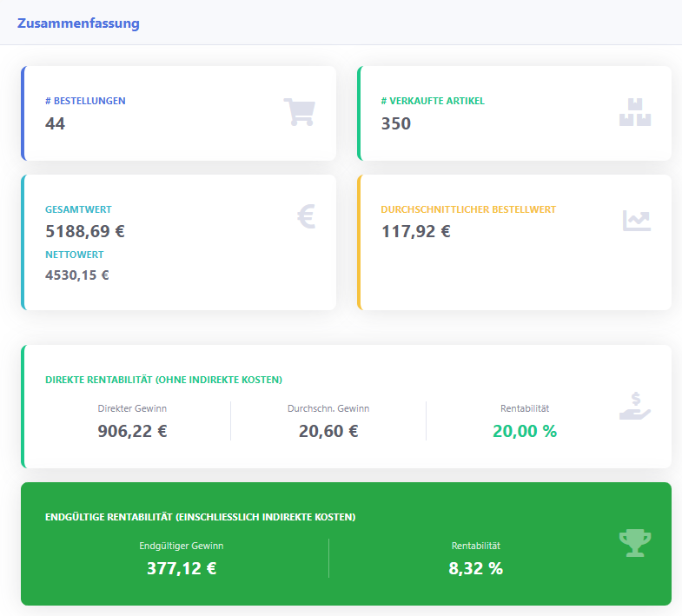Image resolution: width=682 pixels, height=616 pixels.
Task: Click the average order value 117,92 €
Action: point(415,231)
